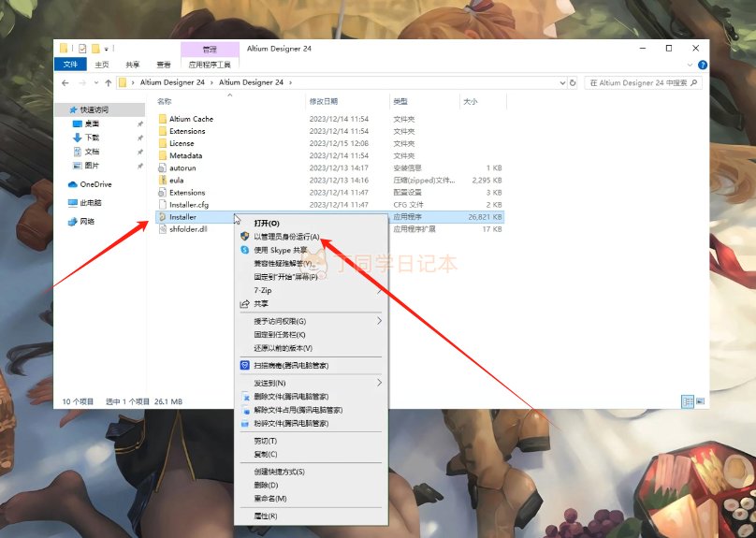Open quick access toolbar customize dropdown
The image size is (756, 538).
107,49
